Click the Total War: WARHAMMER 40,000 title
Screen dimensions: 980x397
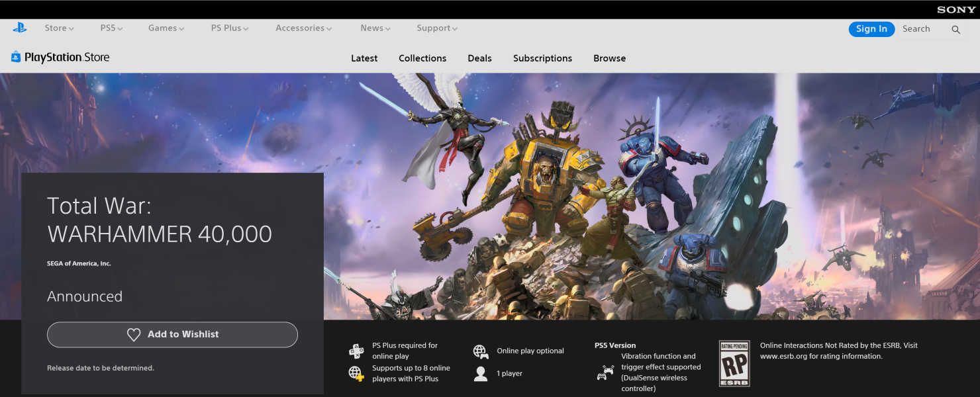160,220
